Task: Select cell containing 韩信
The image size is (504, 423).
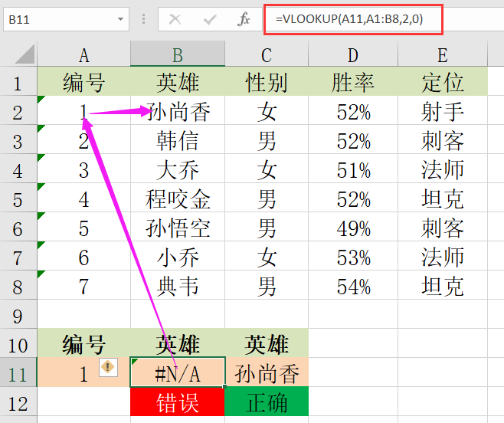Action: (x=178, y=140)
